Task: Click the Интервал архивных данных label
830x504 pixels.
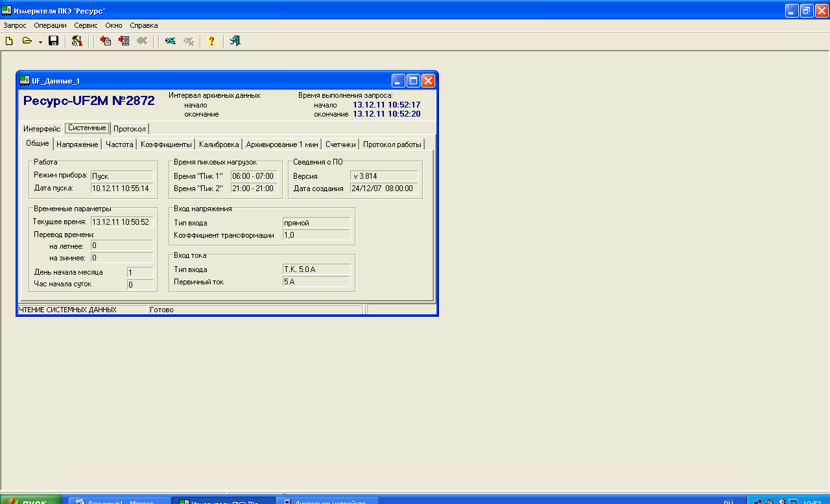Action: 215,95
